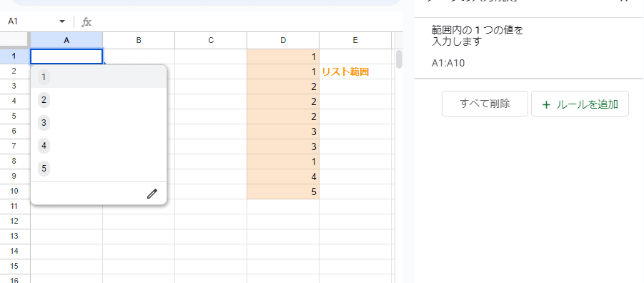
Task: Open the A1:A10 validation rule
Action: tap(529, 48)
